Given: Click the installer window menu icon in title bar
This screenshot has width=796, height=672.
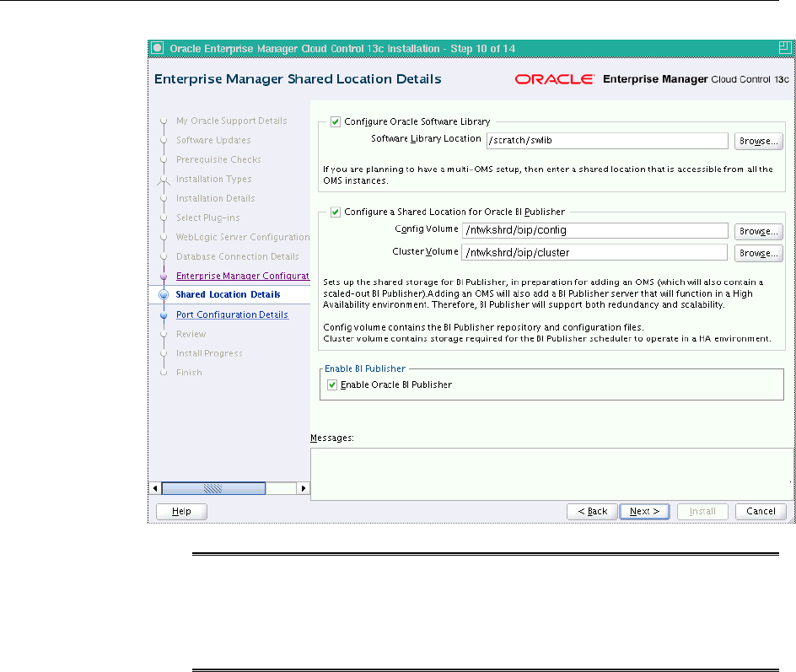Looking at the screenshot, I should click(158, 48).
